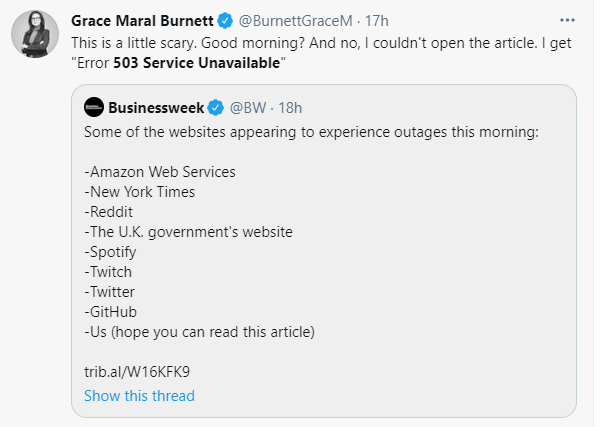606x427 pixels.
Task: Open Grace Maral Burnett's profile picture
Action: [x=35, y=34]
